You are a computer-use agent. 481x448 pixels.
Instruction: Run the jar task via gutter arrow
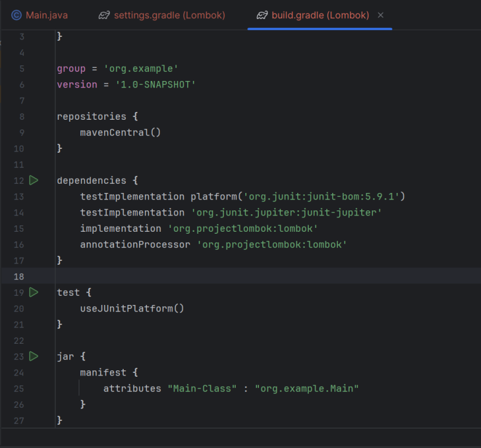pyautogui.click(x=34, y=356)
